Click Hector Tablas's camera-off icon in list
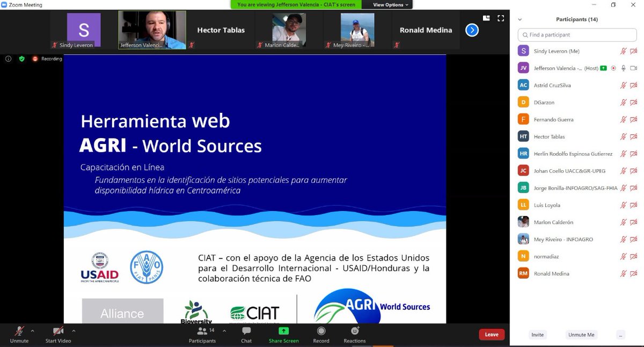 (x=633, y=136)
